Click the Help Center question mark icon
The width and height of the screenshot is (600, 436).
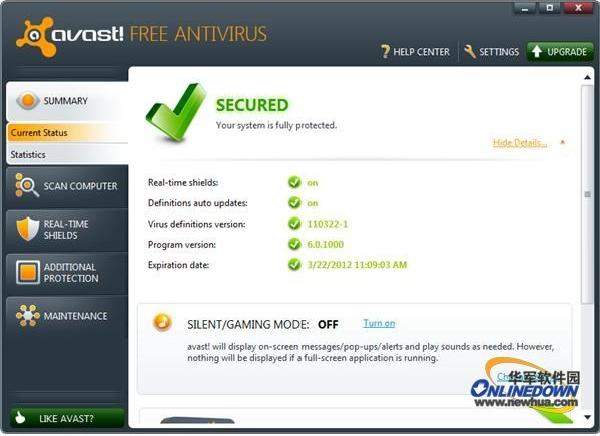tap(385, 52)
